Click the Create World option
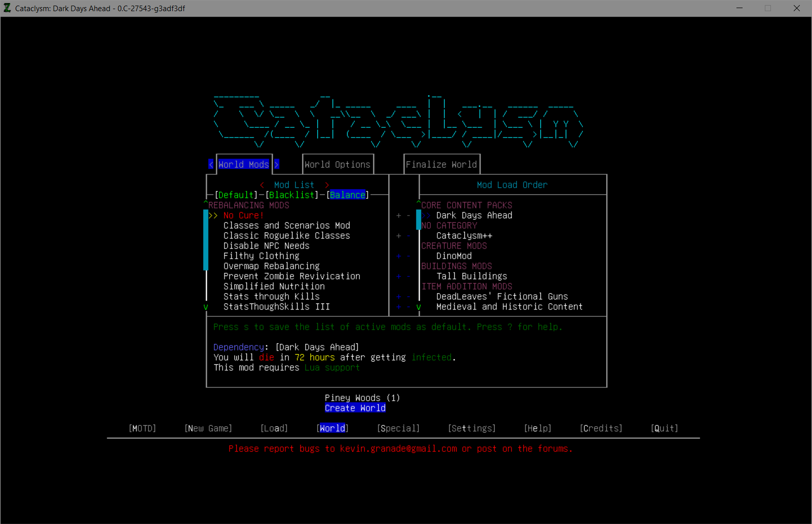Viewport: 812px width, 524px height. 355,408
